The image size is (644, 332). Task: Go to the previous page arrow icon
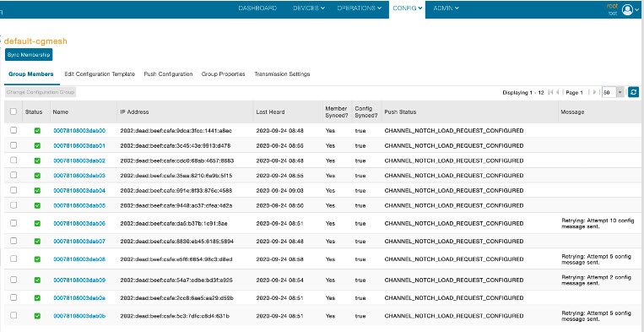pos(558,92)
